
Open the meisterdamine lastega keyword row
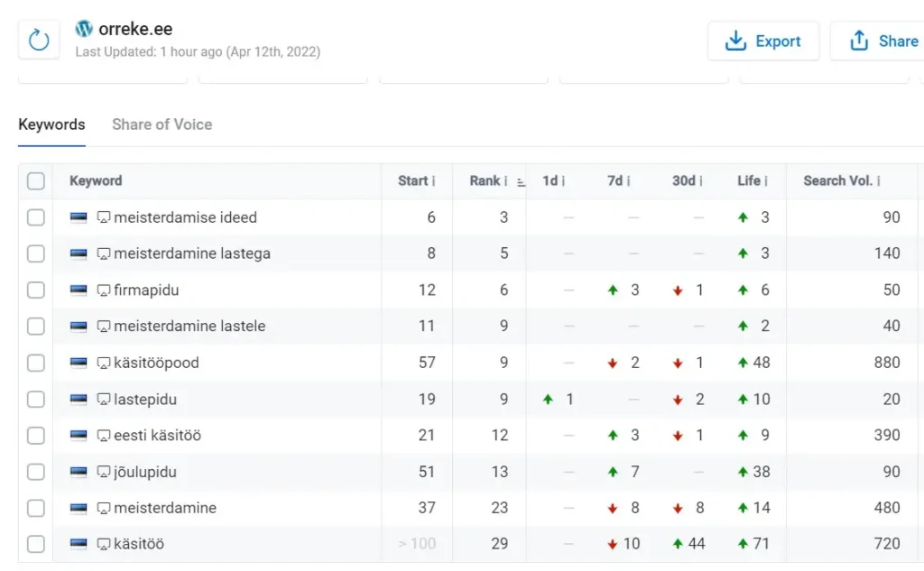[x=191, y=253]
